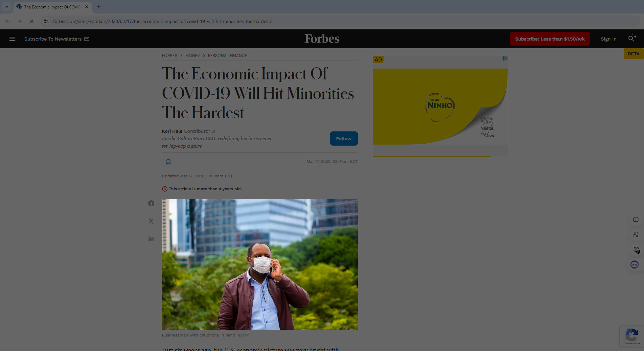Click the search magnifier icon
This screenshot has width=644, height=351.
coord(632,38)
